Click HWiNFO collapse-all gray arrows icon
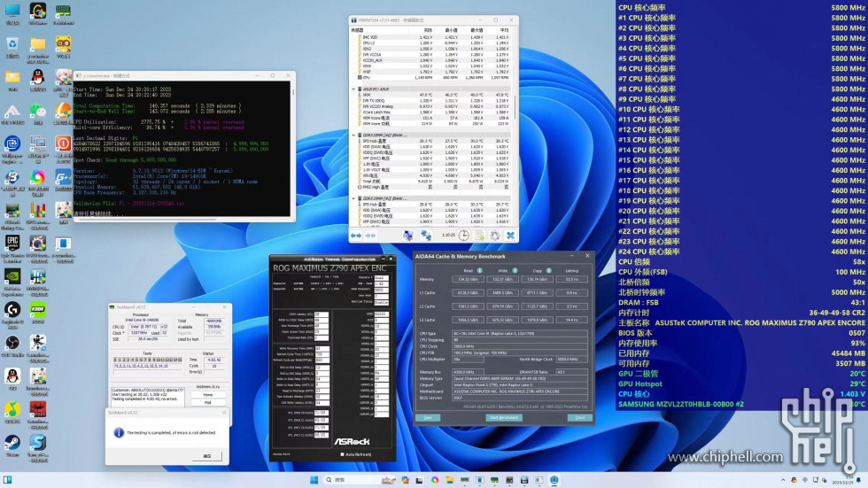The width and height of the screenshot is (868, 488). coord(370,236)
